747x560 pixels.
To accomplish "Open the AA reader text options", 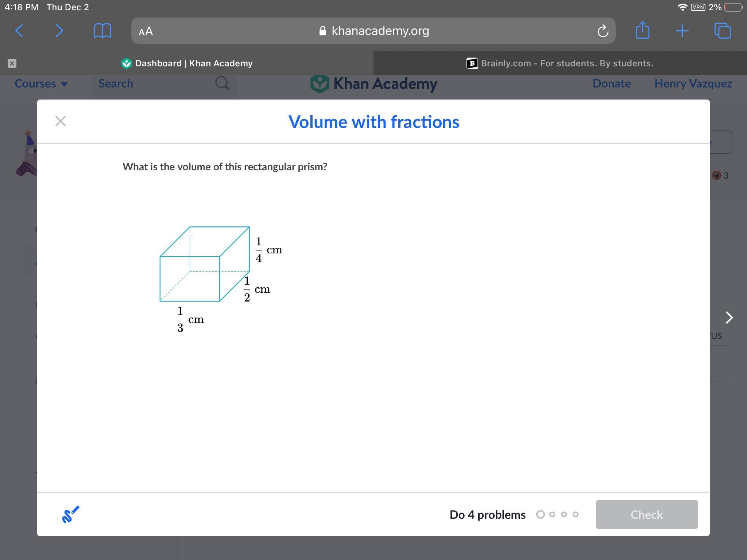I will [146, 31].
